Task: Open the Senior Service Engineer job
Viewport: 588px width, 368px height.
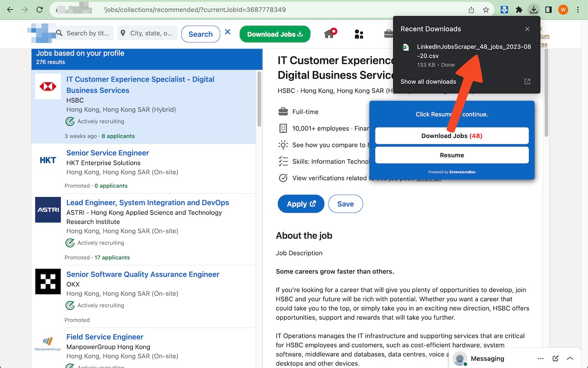Action: click(107, 153)
